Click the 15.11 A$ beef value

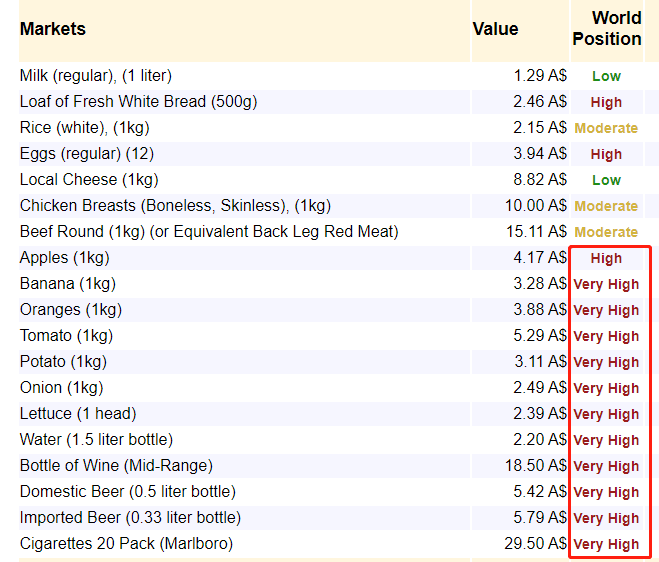click(536, 232)
